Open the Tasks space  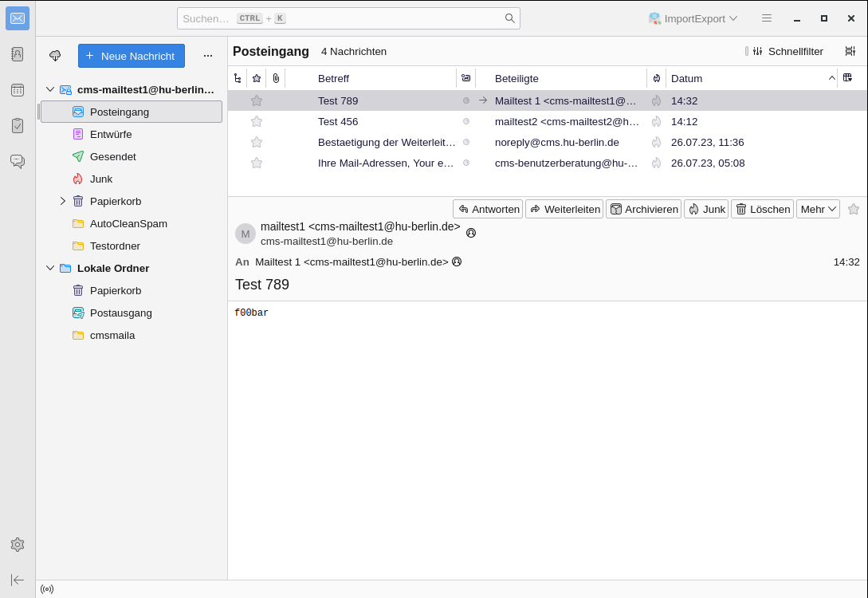click(x=18, y=125)
